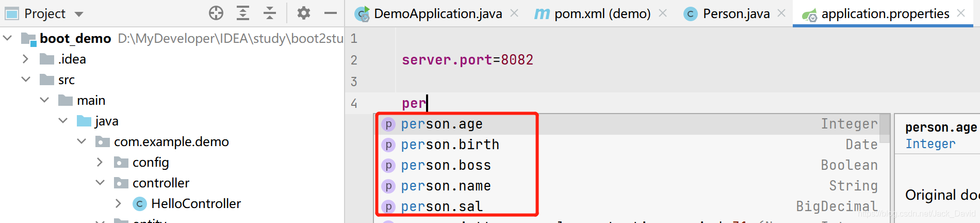Screen dimensions: 980x223
Task: Click the property icon beside person.birth
Action: click(x=388, y=145)
